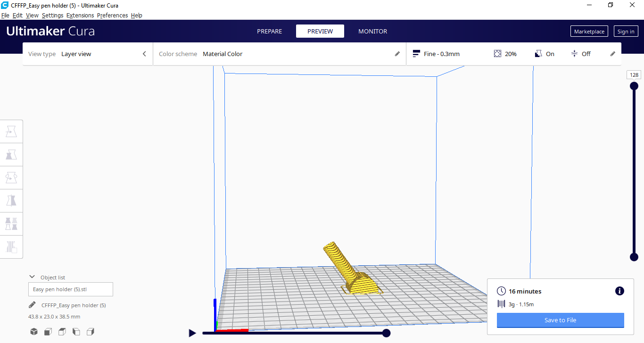The image size is (644, 343).
Task: Open the Preferences menu
Action: tap(112, 15)
